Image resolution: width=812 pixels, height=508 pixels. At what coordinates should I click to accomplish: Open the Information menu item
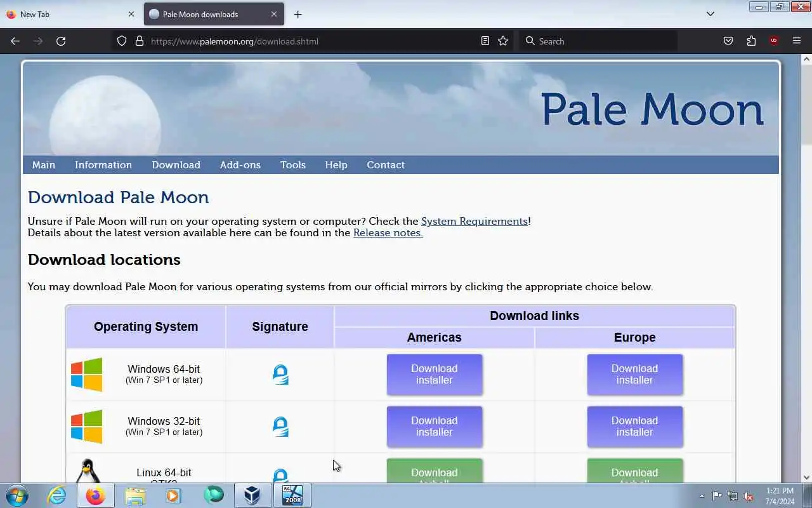[x=103, y=164]
